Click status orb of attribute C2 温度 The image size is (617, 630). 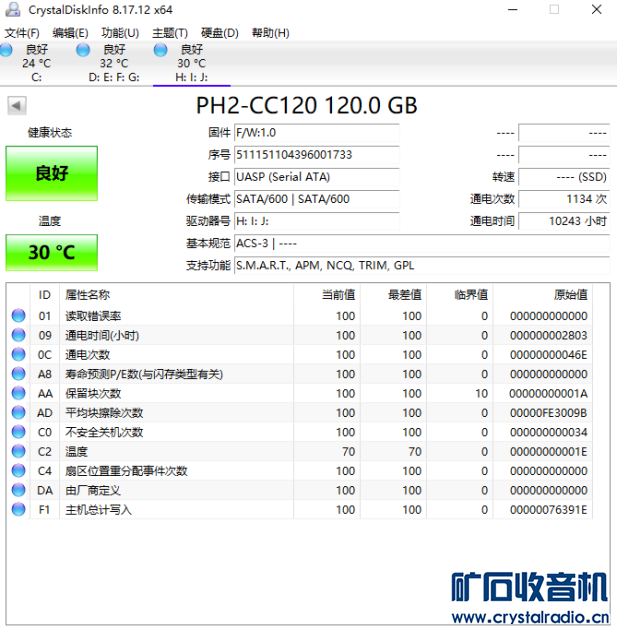18,451
